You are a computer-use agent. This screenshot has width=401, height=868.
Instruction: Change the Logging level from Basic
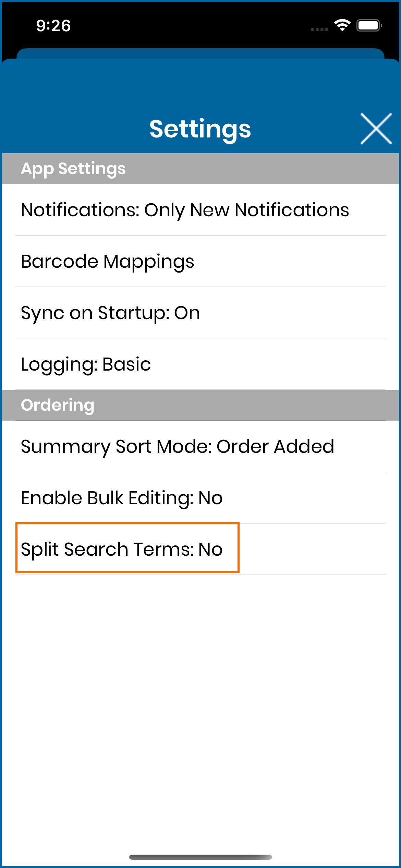click(200, 364)
